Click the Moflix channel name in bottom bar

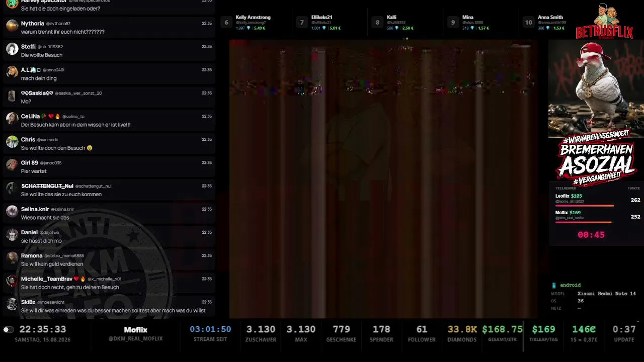(135, 330)
